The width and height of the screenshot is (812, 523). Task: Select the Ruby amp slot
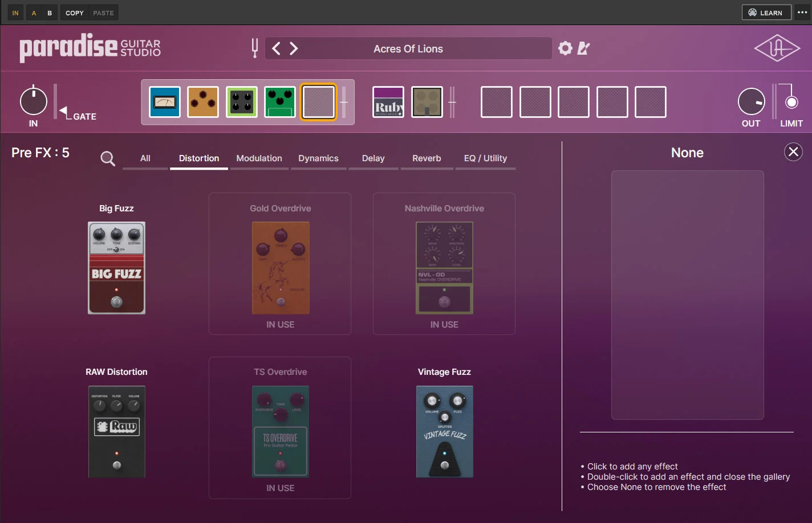pyautogui.click(x=388, y=102)
